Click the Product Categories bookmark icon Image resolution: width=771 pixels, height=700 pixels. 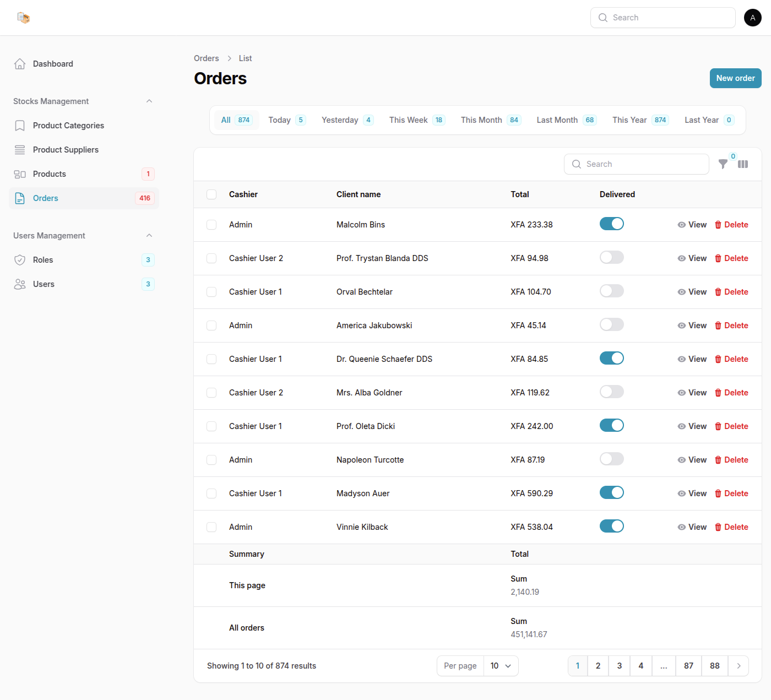pyautogui.click(x=20, y=126)
